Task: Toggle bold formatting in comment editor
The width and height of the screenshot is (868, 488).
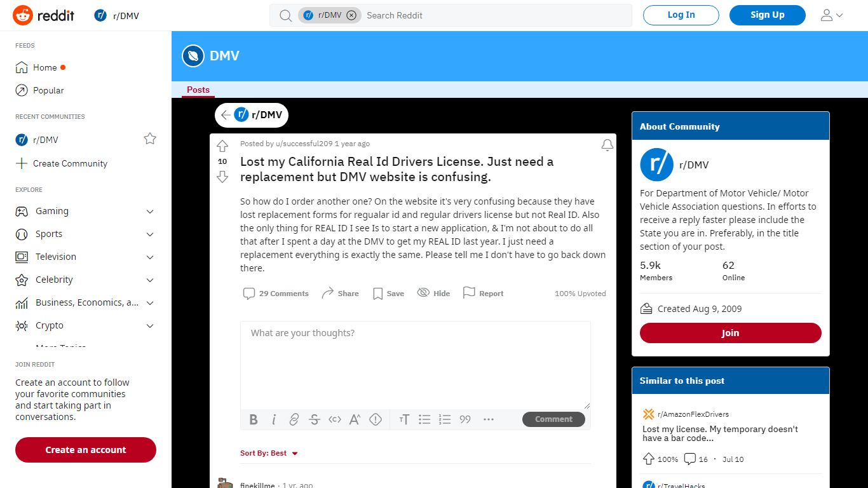Action: 254,419
